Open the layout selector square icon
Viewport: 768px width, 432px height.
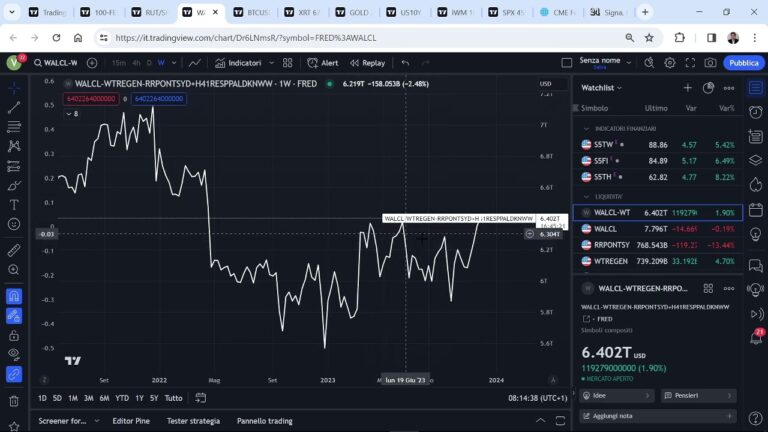point(567,63)
